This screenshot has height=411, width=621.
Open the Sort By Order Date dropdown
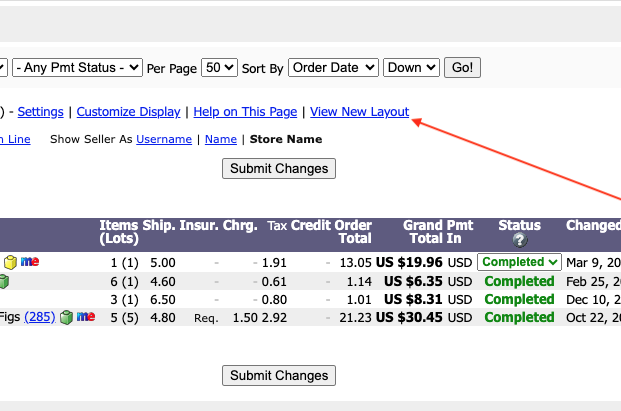tap(333, 67)
